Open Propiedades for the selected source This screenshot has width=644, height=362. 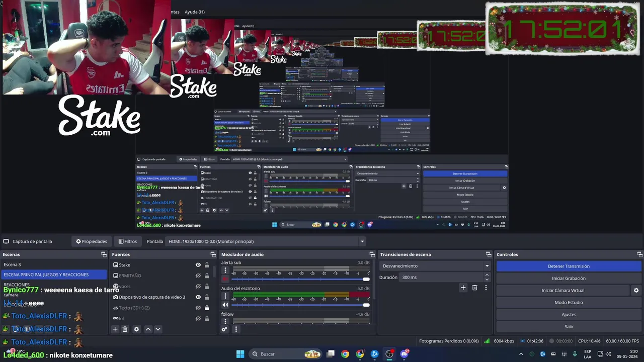point(92,241)
